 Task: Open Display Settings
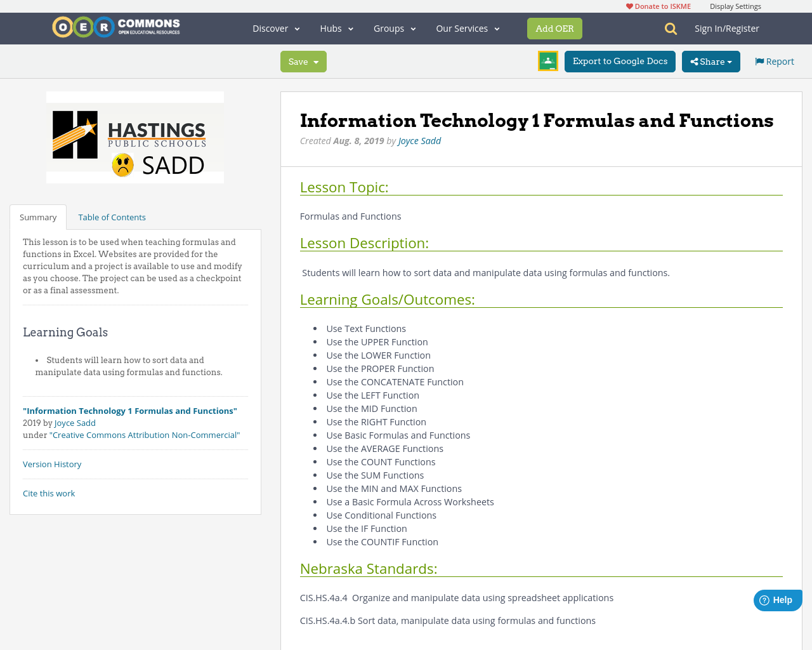[x=735, y=5]
